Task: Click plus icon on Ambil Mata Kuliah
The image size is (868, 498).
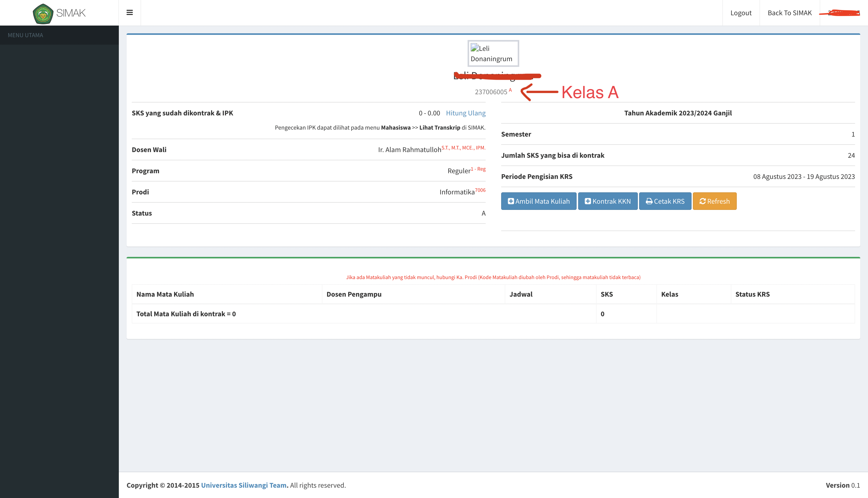Action: [x=511, y=201]
